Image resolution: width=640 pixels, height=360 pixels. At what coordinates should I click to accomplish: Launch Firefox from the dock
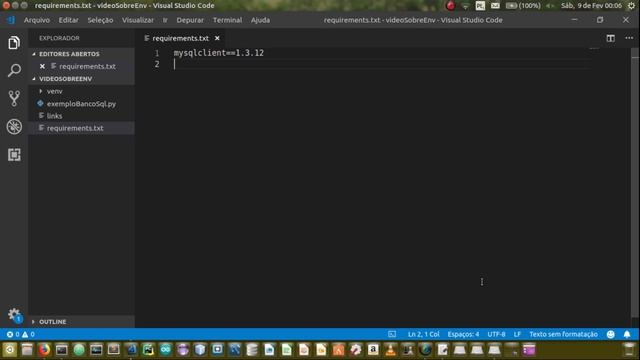click(x=44, y=350)
